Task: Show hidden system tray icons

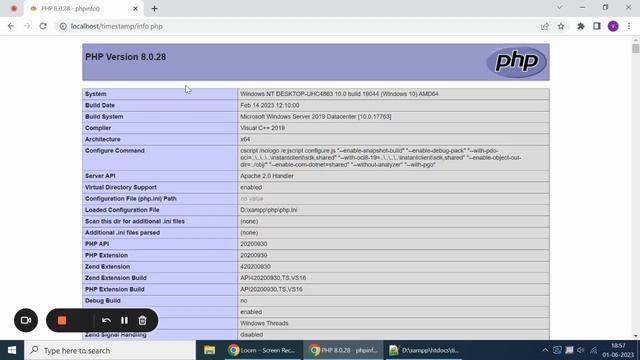Action: (545, 350)
